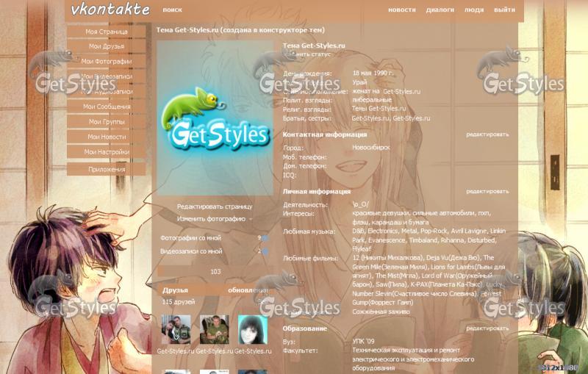Click редактировать next to Личная информация
588x374 pixels.
(487, 192)
